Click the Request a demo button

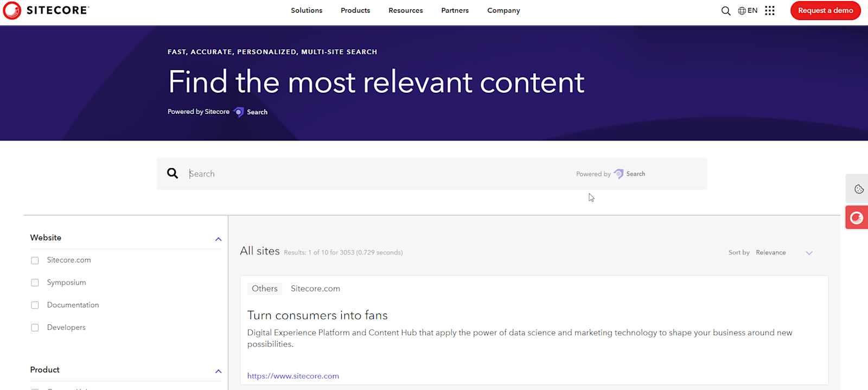(x=826, y=10)
